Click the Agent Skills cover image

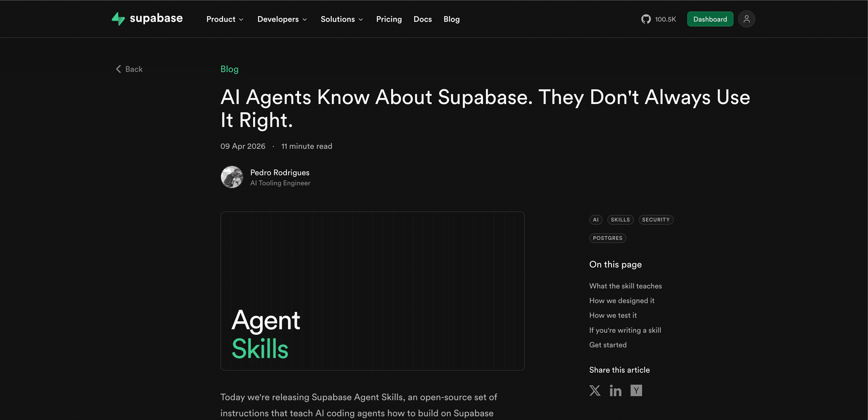(372, 291)
